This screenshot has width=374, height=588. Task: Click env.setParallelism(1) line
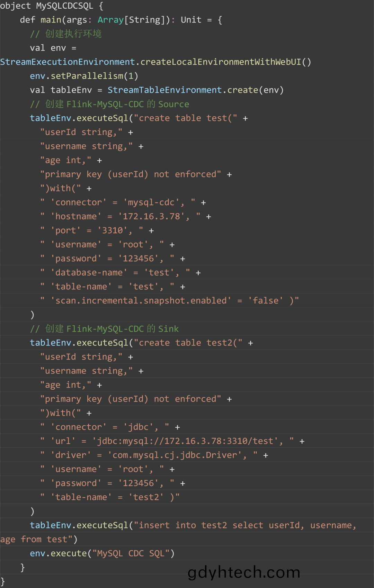point(84,76)
